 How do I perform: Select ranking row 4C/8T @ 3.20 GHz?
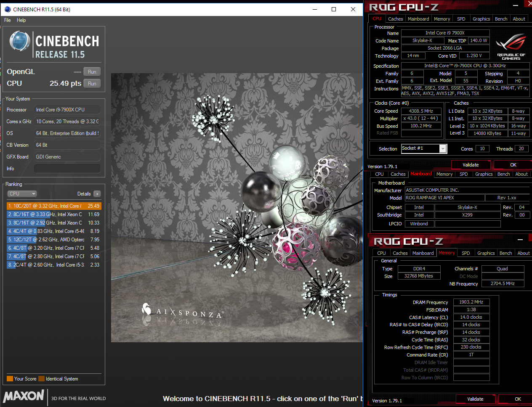coord(54,248)
